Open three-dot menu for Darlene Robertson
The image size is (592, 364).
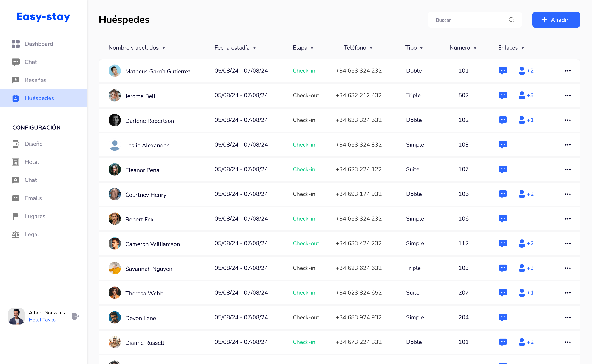[x=568, y=120]
